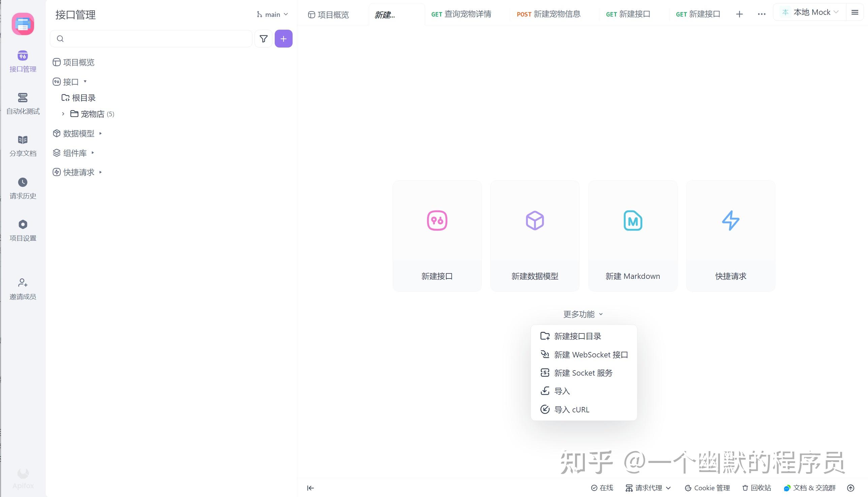Image resolution: width=868 pixels, height=497 pixels.
Task: Collapse the panel with the bottom-left arrow icon
Action: click(310, 488)
